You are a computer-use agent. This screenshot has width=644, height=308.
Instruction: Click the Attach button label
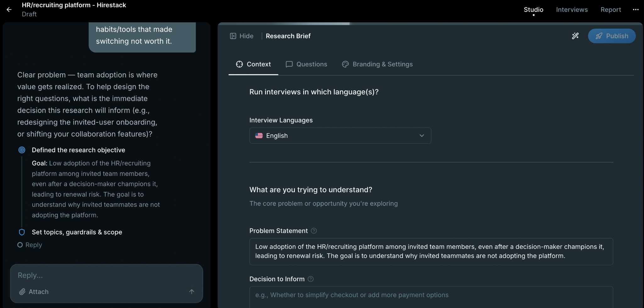(39, 292)
